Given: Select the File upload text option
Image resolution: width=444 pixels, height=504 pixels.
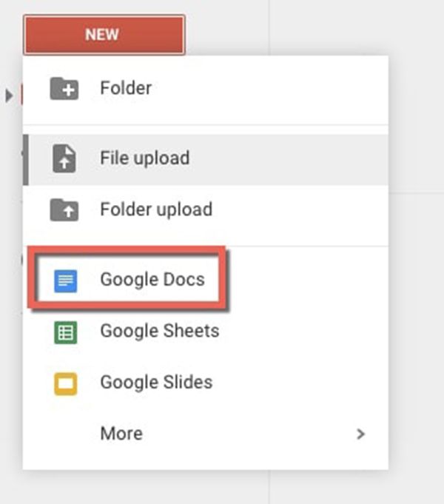Looking at the screenshot, I should 145,158.
